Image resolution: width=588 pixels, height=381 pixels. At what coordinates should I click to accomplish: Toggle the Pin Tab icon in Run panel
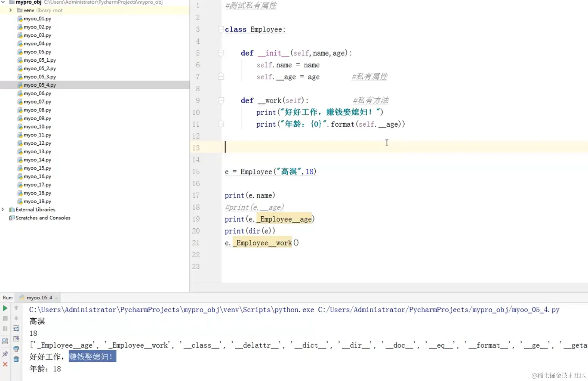click(x=5, y=354)
